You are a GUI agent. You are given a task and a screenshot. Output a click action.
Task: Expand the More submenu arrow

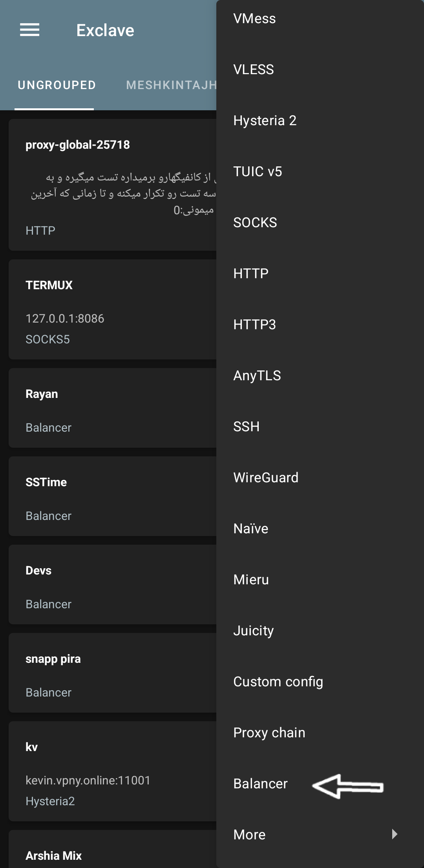[x=394, y=834]
